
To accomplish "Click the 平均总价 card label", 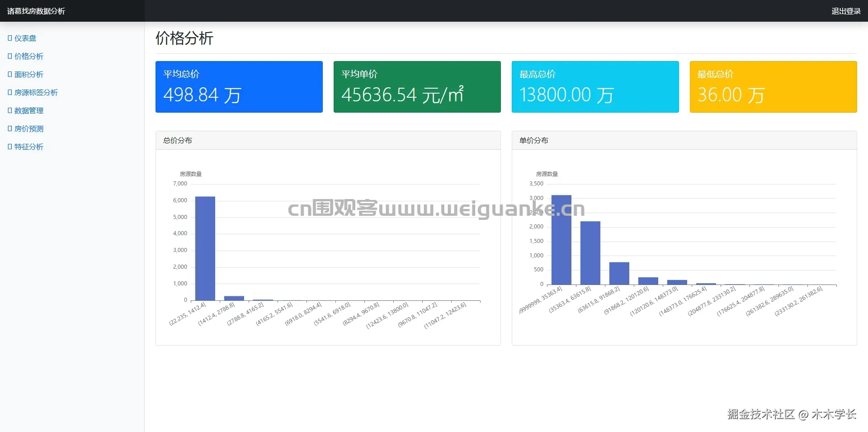I will [x=181, y=74].
